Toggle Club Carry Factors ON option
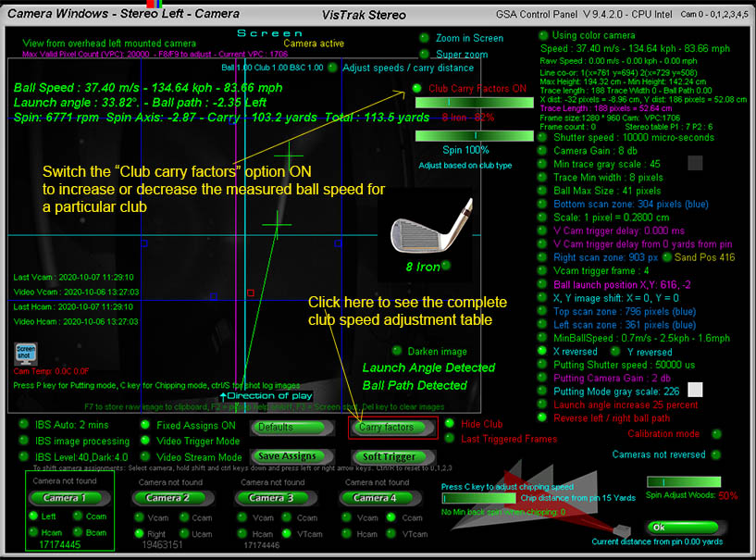The width and height of the screenshot is (756, 560). pyautogui.click(x=417, y=90)
